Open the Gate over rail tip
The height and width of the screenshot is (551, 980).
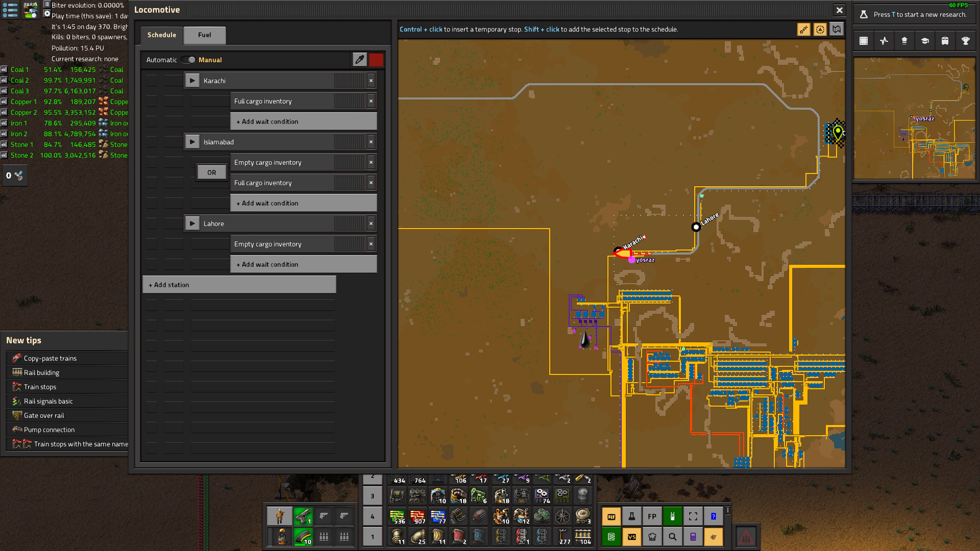(x=67, y=415)
